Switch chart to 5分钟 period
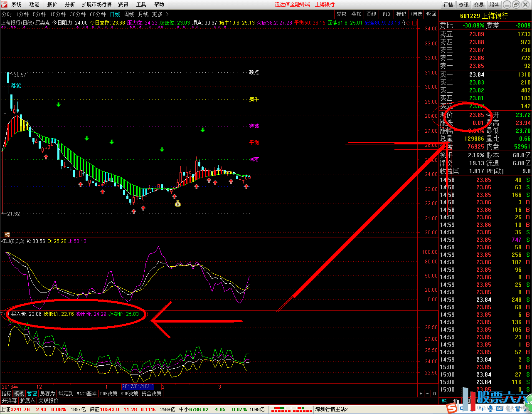The height and width of the screenshot is (414, 532). point(39,14)
